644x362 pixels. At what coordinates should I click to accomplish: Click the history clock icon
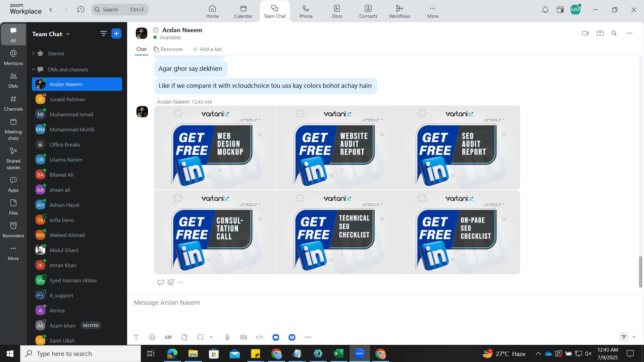pos(80,9)
